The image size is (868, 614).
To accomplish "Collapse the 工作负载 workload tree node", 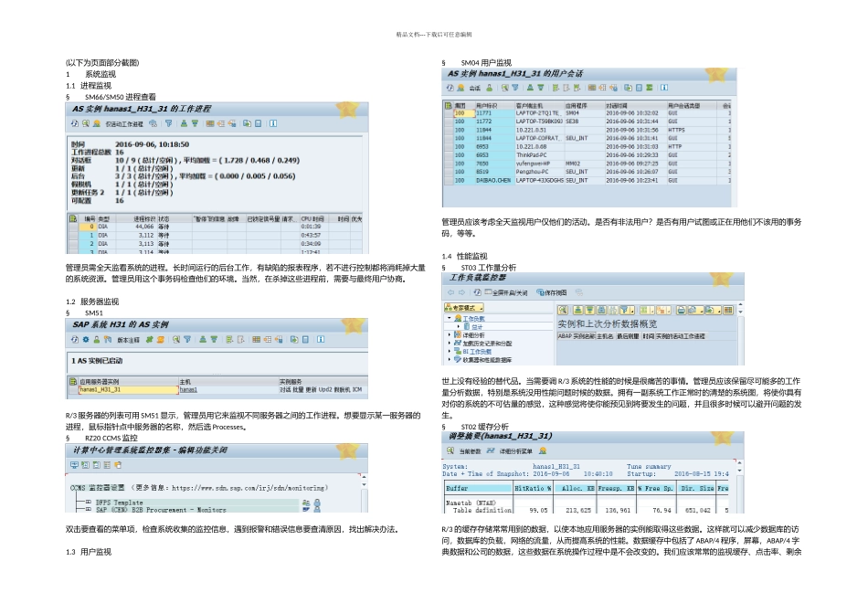I will point(449,318).
